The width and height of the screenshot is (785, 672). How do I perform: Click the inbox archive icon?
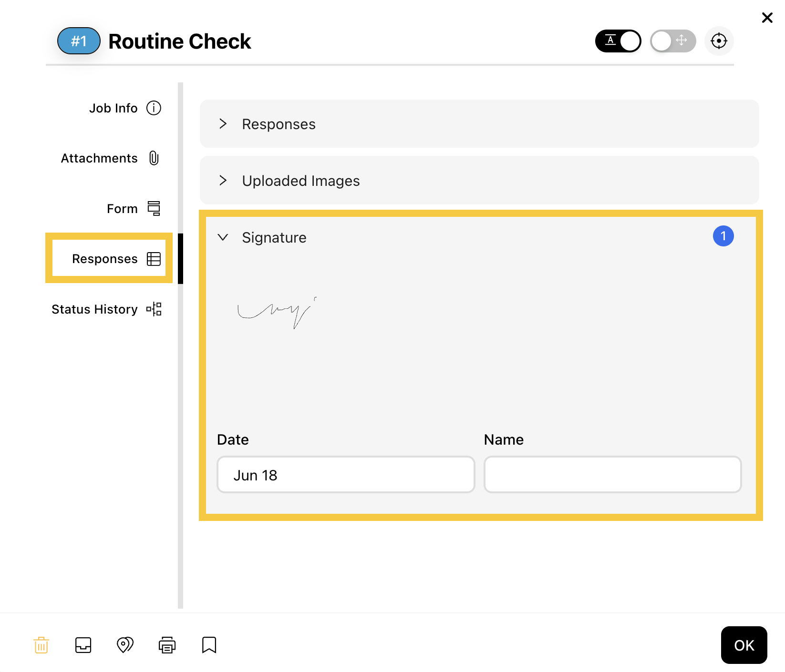83,645
